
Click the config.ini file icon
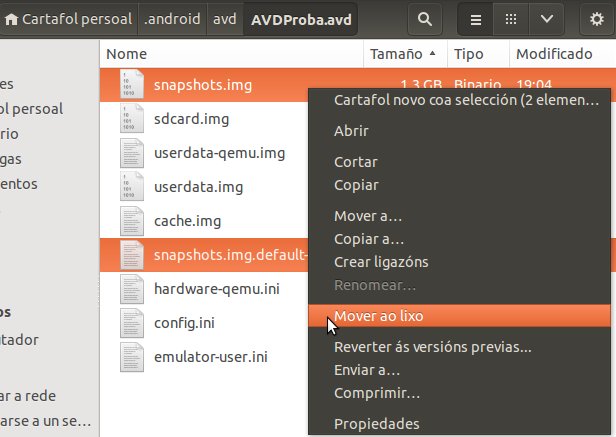point(132,323)
